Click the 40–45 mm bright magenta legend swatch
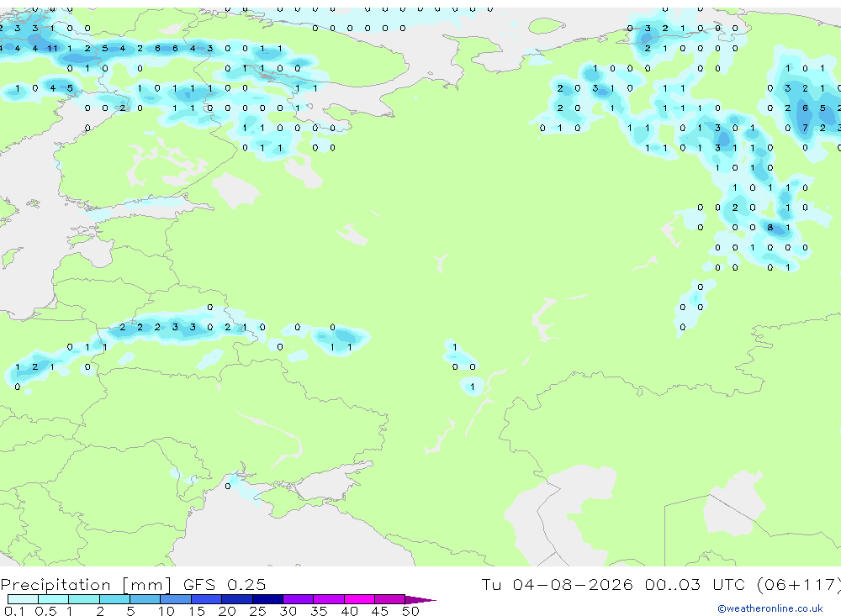 (x=359, y=599)
